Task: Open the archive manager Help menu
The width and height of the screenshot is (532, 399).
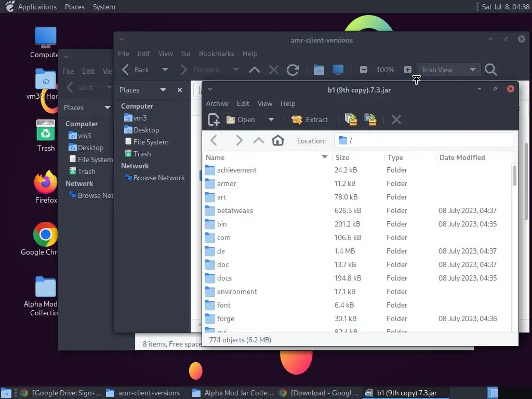Action: (x=288, y=103)
